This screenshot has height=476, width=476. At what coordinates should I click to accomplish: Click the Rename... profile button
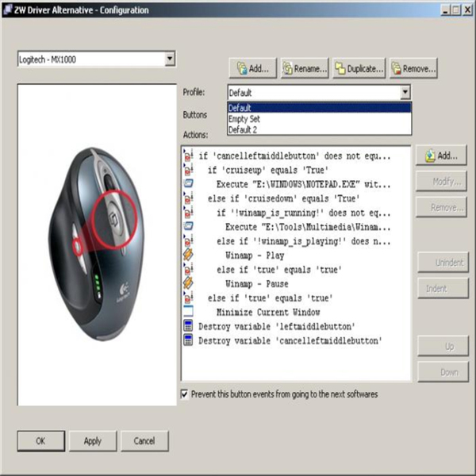[x=305, y=68]
